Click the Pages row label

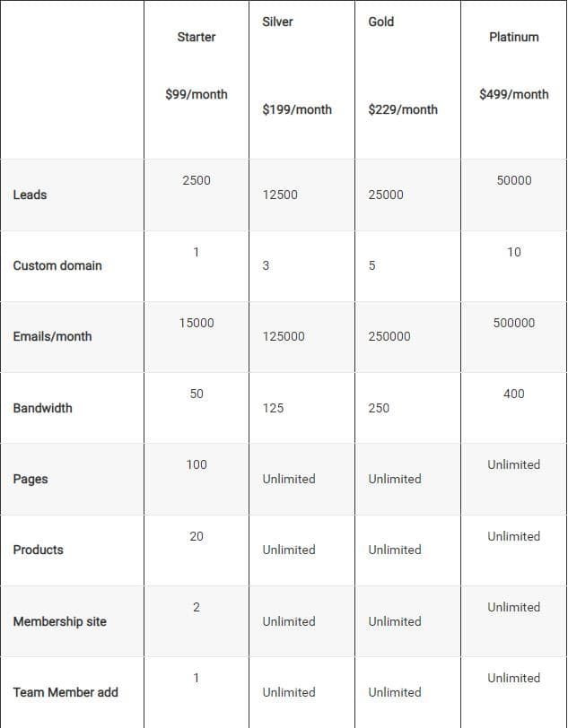[30, 479]
